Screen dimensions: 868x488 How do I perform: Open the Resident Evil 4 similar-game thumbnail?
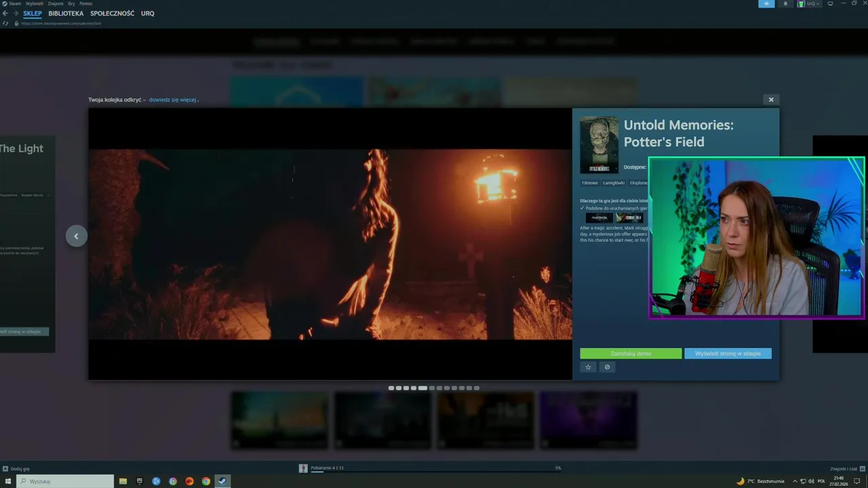click(629, 218)
